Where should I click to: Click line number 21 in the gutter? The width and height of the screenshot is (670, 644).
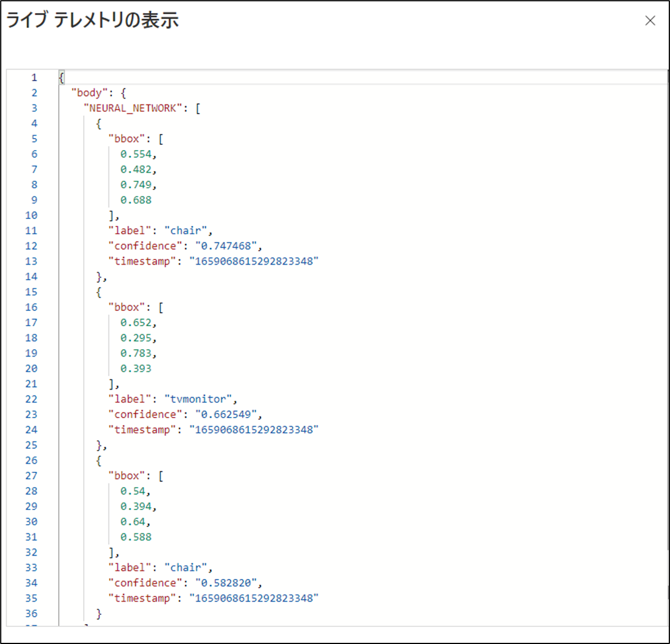coord(31,384)
